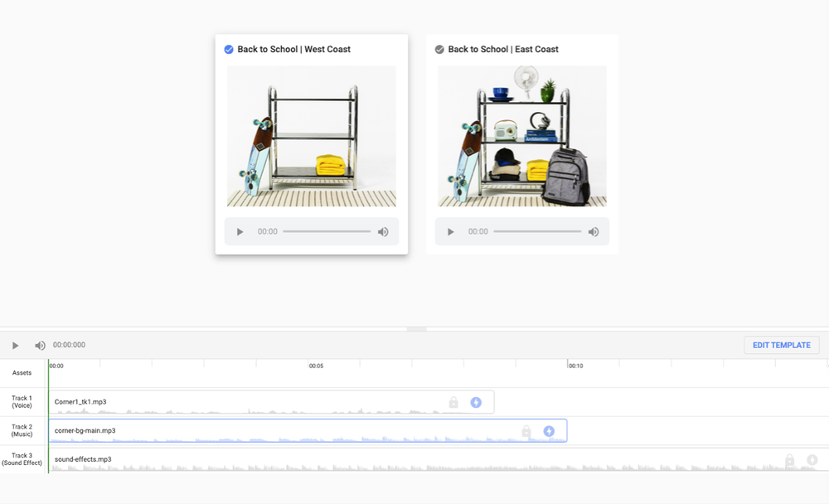Toggle lock on corner-bg-main.mp3 clip
The width and height of the screenshot is (829, 504).
[526, 431]
